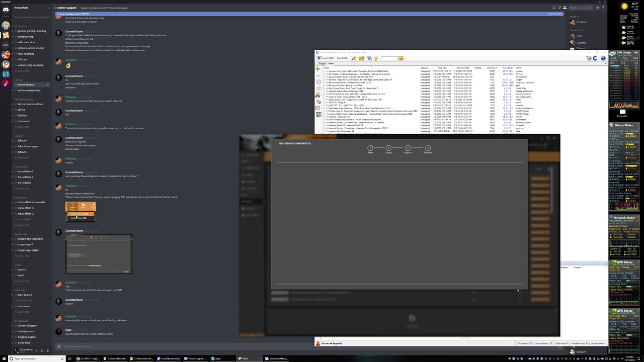Open the darkest-dungeon channel

coord(27,326)
